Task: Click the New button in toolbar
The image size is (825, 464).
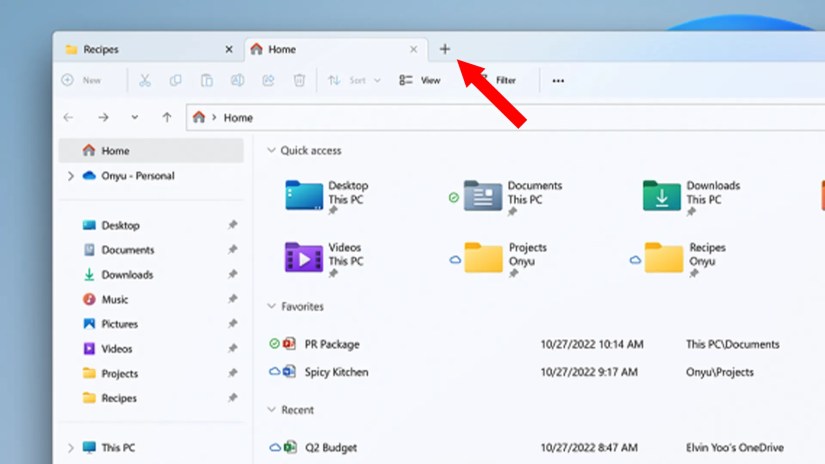Action: pyautogui.click(x=82, y=80)
